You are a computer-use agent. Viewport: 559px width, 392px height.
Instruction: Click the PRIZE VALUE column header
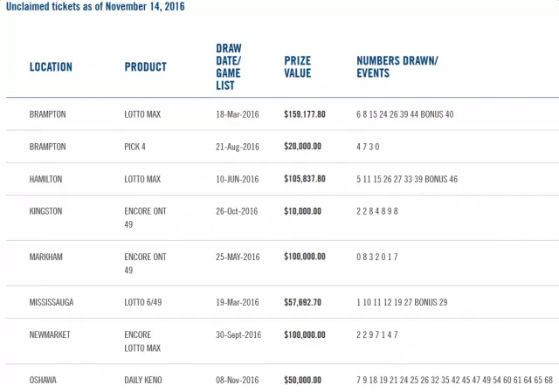tap(297, 66)
